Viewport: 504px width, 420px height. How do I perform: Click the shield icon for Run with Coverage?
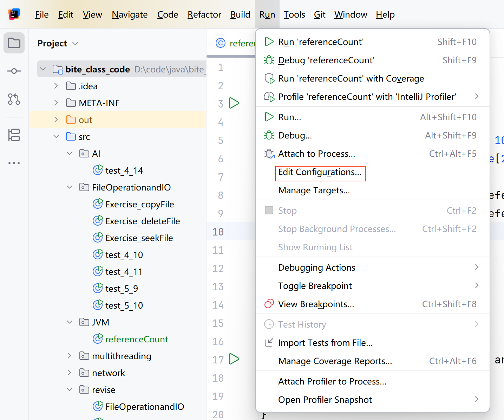[x=269, y=78]
